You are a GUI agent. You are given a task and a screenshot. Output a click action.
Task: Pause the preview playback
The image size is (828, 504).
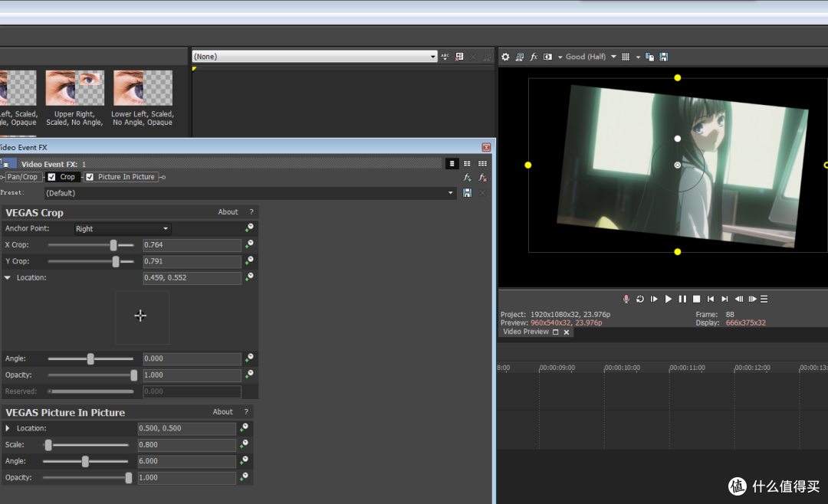(x=682, y=299)
